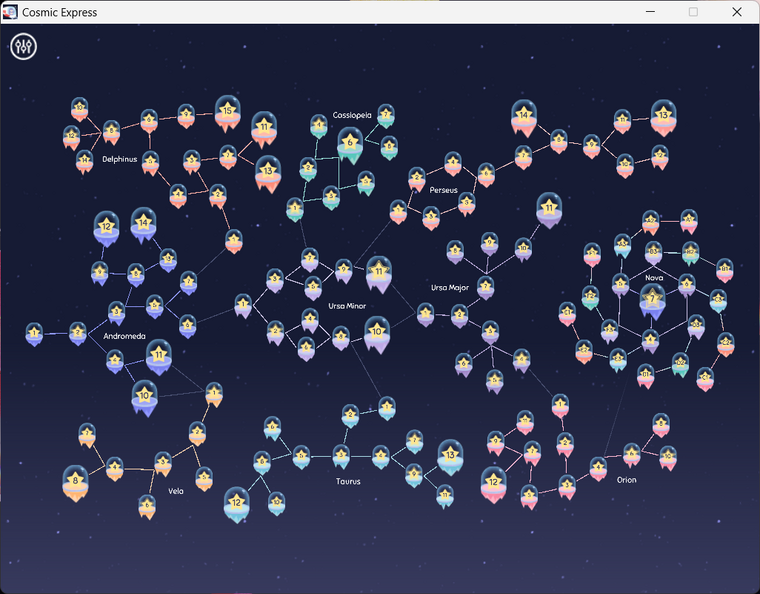760x594 pixels.
Task: Select Vela level 8 large node
Action: coord(75,483)
